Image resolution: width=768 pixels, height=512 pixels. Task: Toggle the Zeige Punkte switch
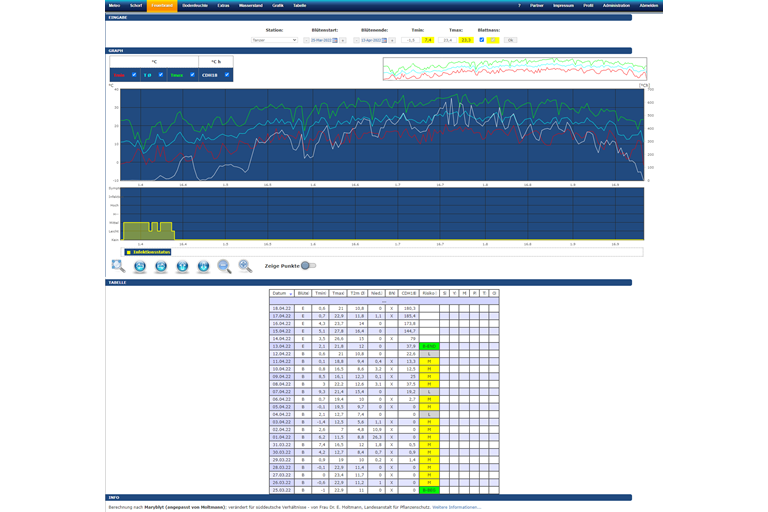point(308,266)
